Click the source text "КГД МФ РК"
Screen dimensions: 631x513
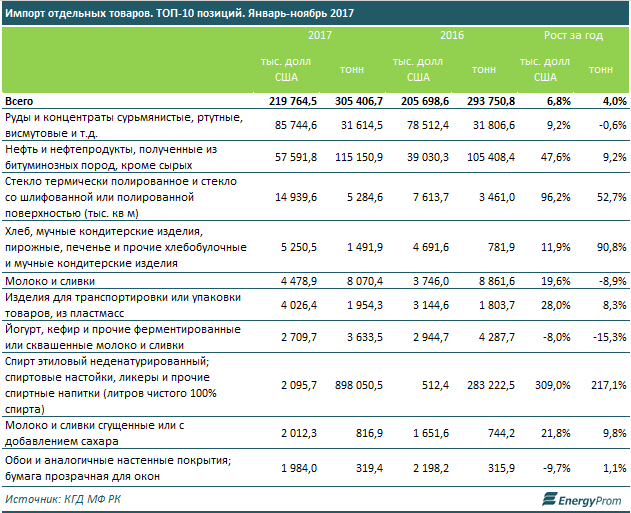click(97, 497)
